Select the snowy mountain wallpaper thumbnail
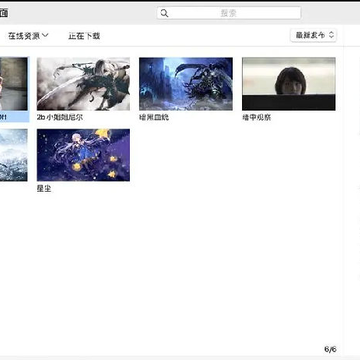Screen dimensions: 360x360 14,155
